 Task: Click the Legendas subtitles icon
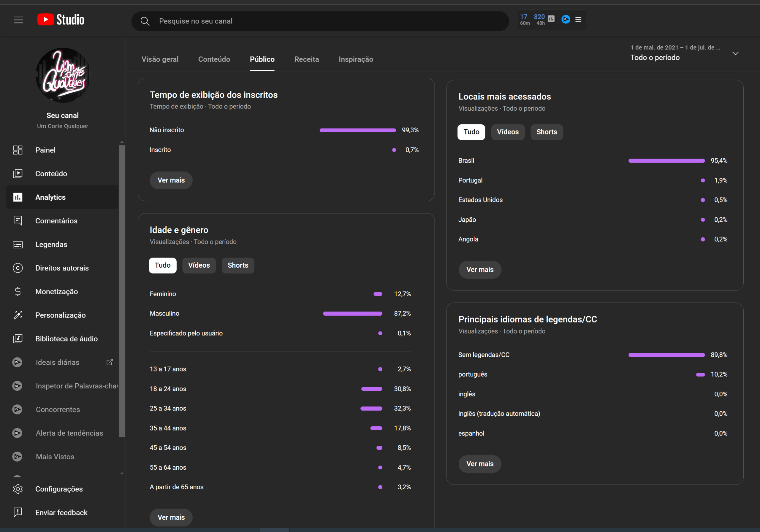[18, 244]
